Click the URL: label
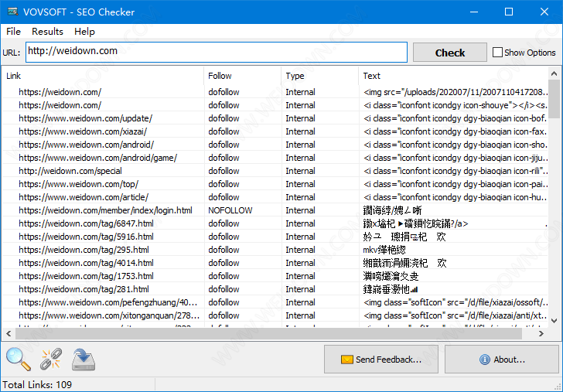This screenshot has width=563, height=392. pos(12,53)
